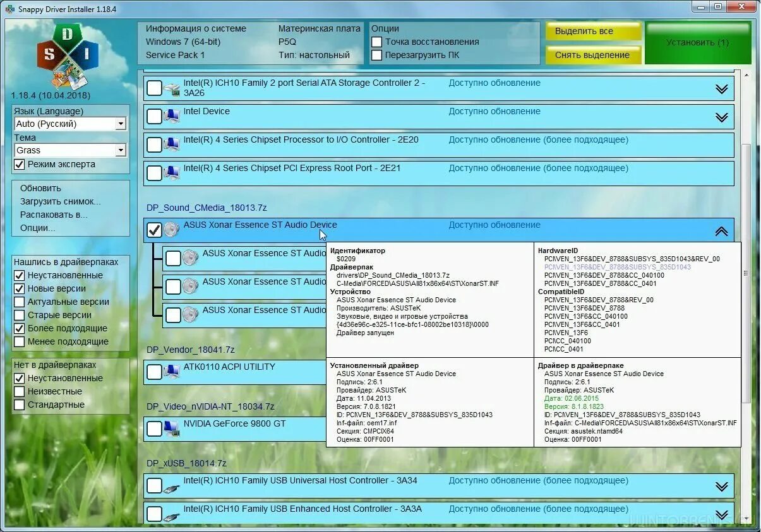Choose 'Распаковать в...' menu item
The image size is (761, 532).
point(54,215)
